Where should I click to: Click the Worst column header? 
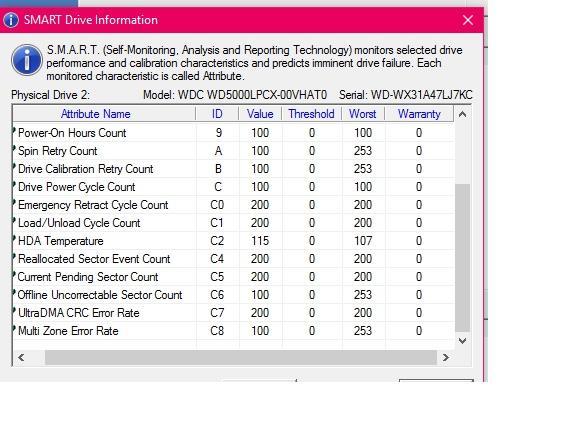pos(363,114)
